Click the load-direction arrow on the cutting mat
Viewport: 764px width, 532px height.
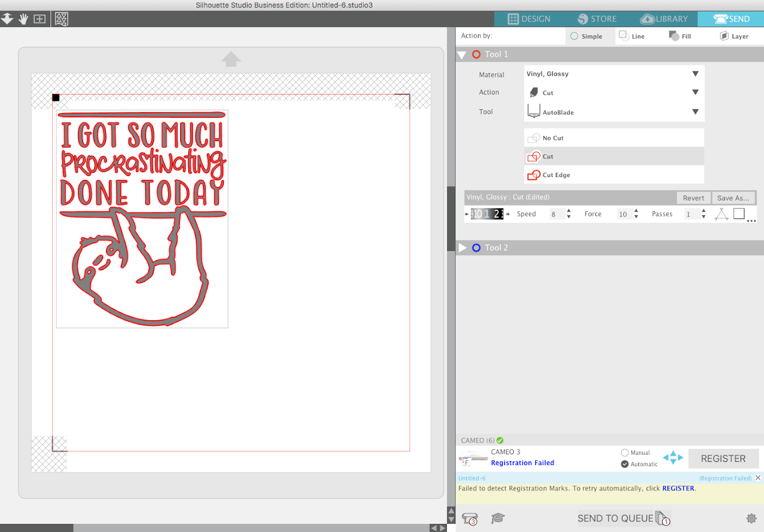pos(231,59)
